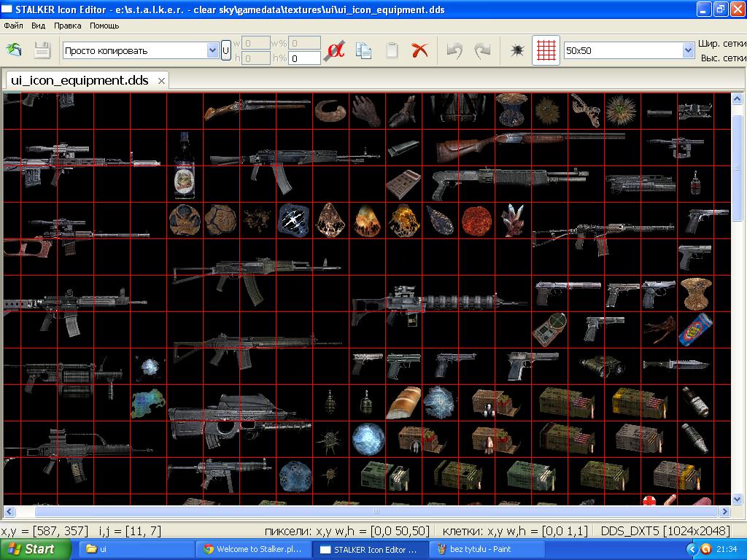The image size is (747, 560).
Task: Open the Просто копировать copy-mode dropdown
Action: click(x=141, y=50)
